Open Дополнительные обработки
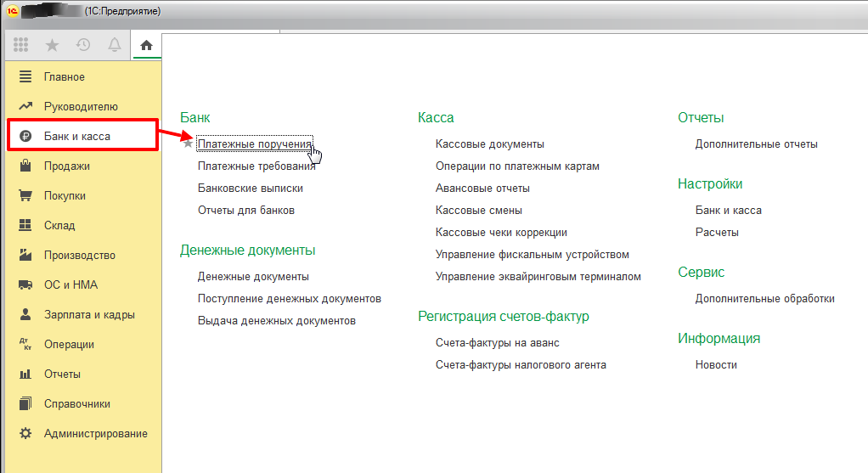The height and width of the screenshot is (473, 868). click(765, 299)
